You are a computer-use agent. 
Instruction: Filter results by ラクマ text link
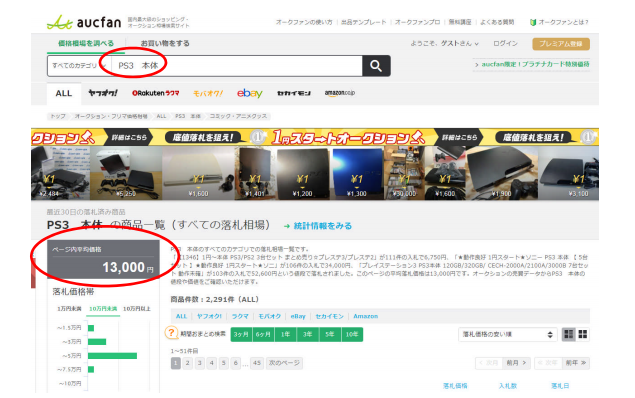click(240, 317)
